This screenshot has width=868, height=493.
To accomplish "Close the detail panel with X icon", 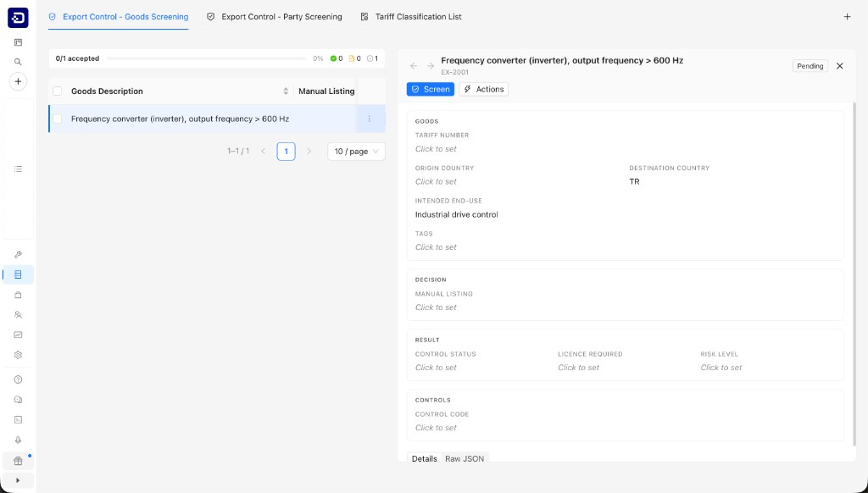I will [x=840, y=66].
